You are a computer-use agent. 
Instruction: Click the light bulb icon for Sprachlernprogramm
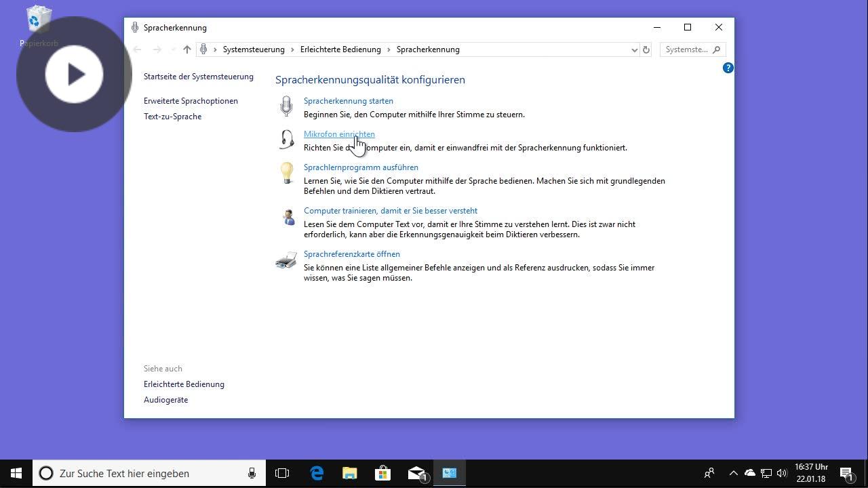287,173
